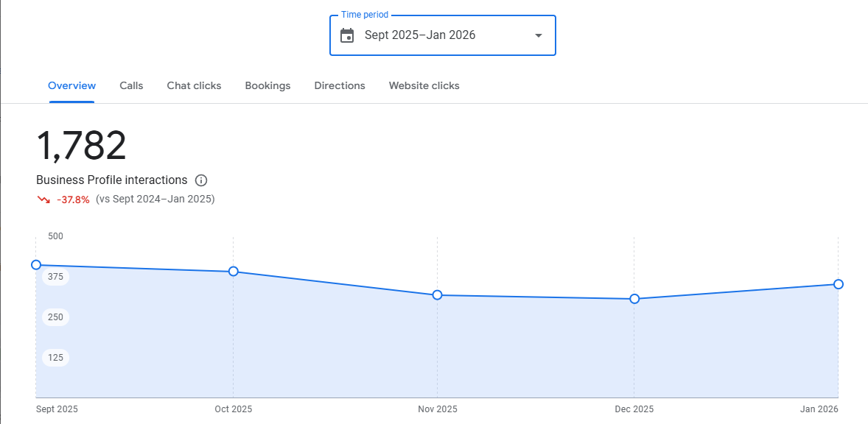868x424 pixels.
Task: View the Directions tab
Action: click(340, 85)
